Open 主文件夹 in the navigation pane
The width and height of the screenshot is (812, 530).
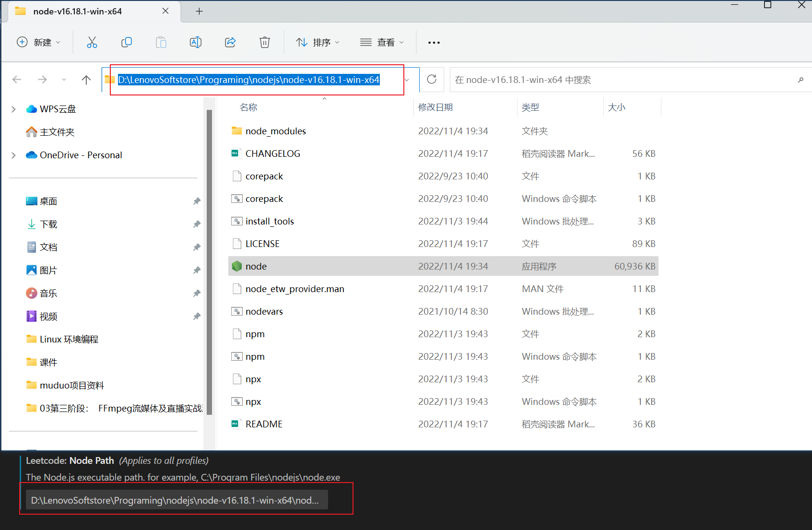(50, 132)
